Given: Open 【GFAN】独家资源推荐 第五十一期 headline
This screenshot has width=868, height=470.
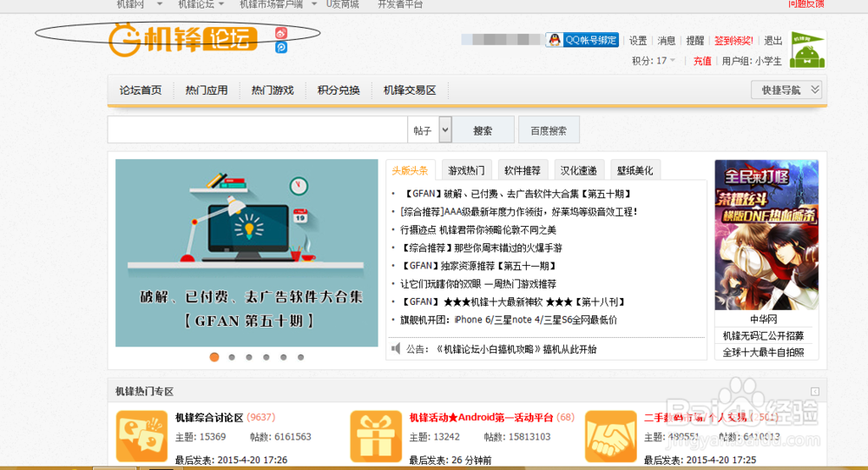Looking at the screenshot, I should point(477,266).
